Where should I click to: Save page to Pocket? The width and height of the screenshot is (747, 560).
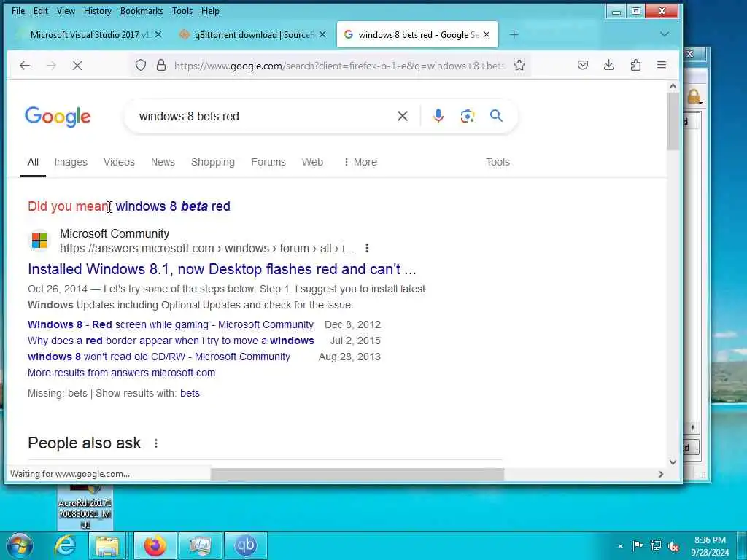tap(583, 65)
